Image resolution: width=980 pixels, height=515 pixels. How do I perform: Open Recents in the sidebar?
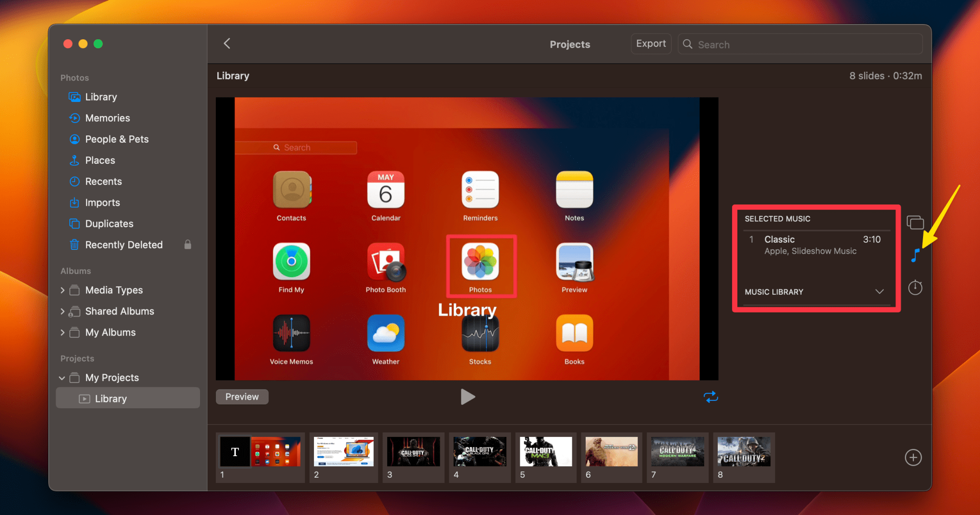pyautogui.click(x=103, y=181)
